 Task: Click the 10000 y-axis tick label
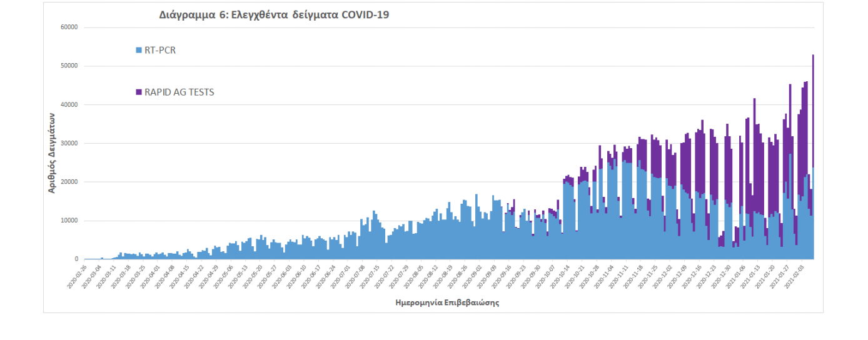69,221
